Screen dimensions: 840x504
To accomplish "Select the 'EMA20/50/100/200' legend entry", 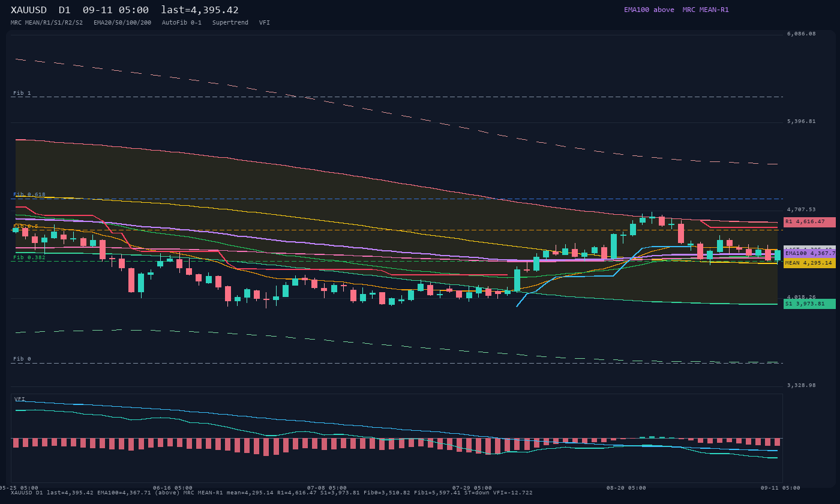I will [x=122, y=23].
